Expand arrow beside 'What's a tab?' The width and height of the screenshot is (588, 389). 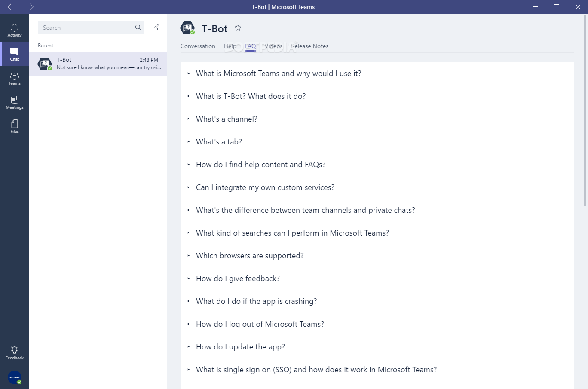coord(189,142)
